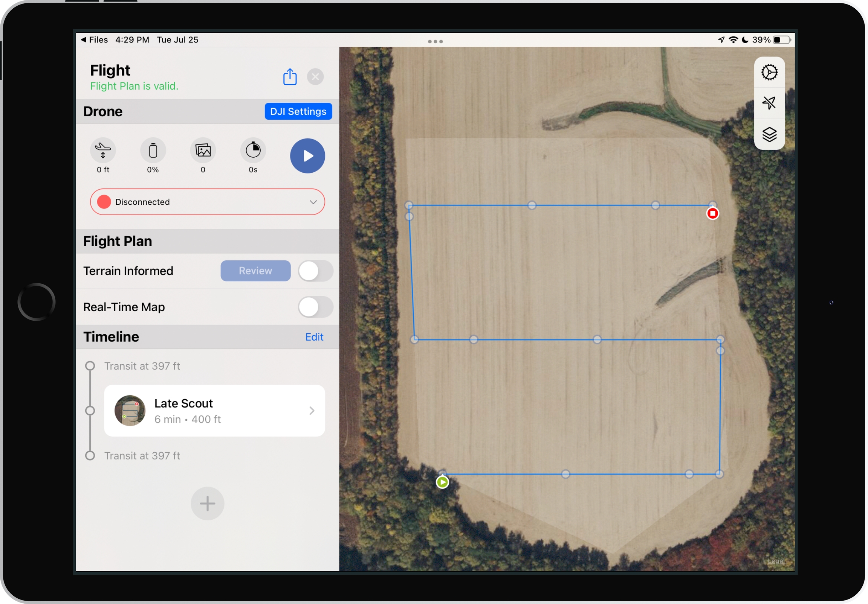Tap Edit next to Timeline
The width and height of the screenshot is (868, 604).
coord(314,336)
